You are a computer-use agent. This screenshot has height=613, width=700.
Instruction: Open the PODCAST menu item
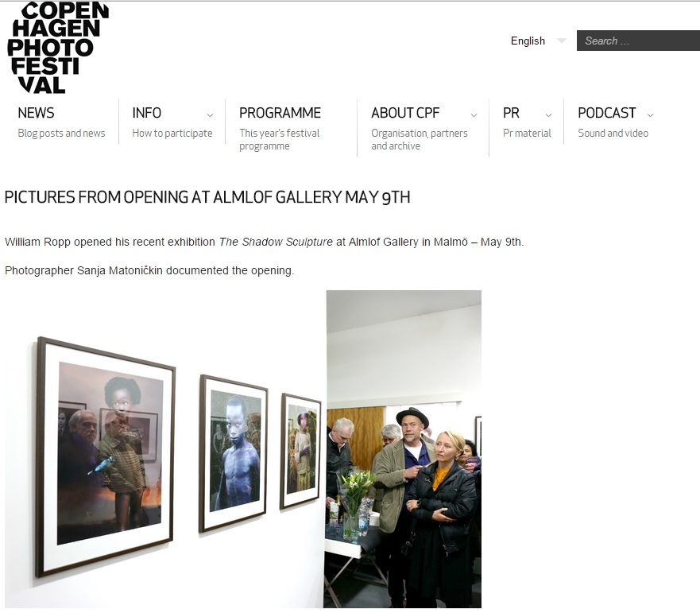point(607,113)
